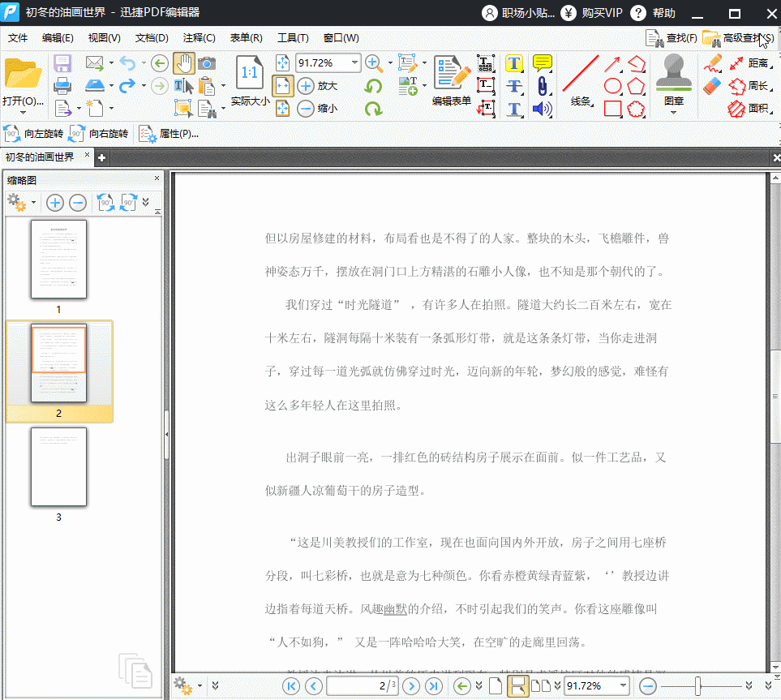Image resolution: width=781 pixels, height=700 pixels.
Task: Toggle fit width page view
Action: [x=282, y=86]
